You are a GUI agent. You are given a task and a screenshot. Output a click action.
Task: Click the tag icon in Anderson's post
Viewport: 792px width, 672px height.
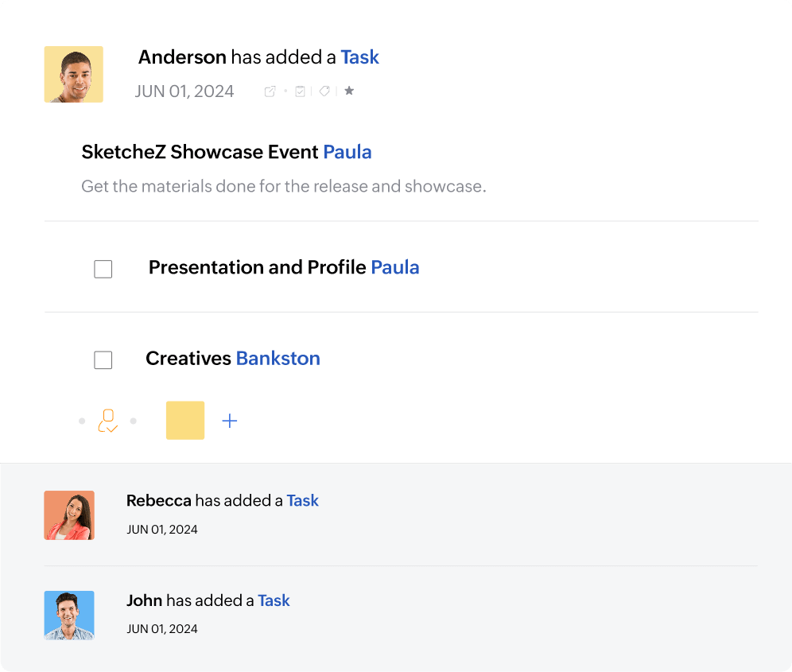[x=324, y=91]
